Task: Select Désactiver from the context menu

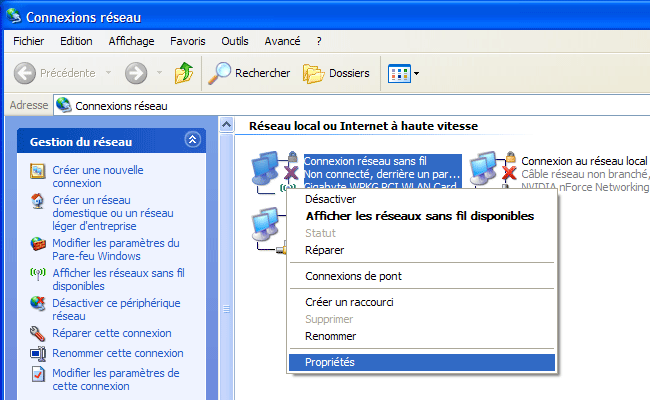Action: (x=331, y=199)
